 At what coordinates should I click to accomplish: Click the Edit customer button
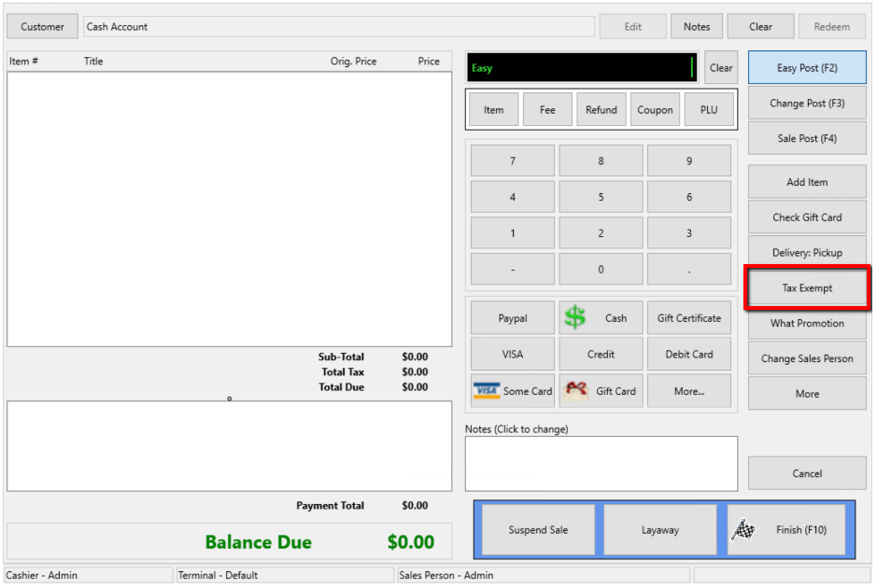632,27
